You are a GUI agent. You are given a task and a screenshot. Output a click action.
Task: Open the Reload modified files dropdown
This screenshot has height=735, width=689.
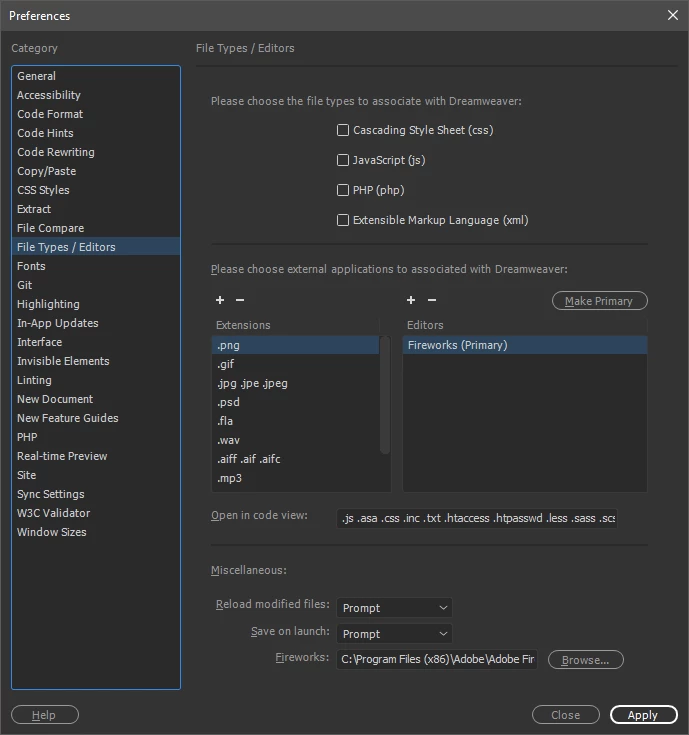coord(394,608)
